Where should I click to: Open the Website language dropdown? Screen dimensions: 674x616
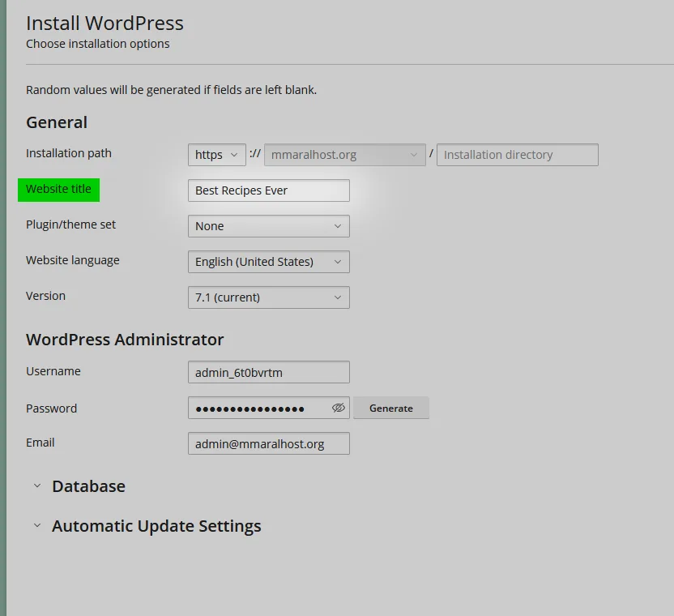[x=269, y=262]
